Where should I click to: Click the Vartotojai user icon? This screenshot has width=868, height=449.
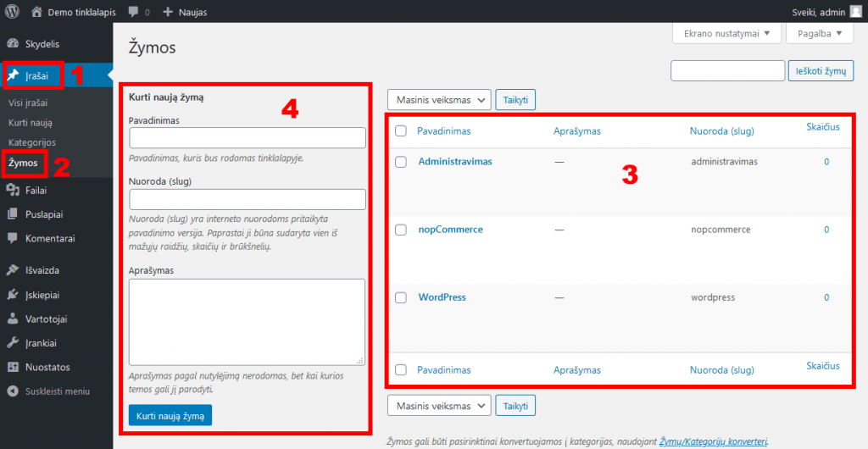14,319
